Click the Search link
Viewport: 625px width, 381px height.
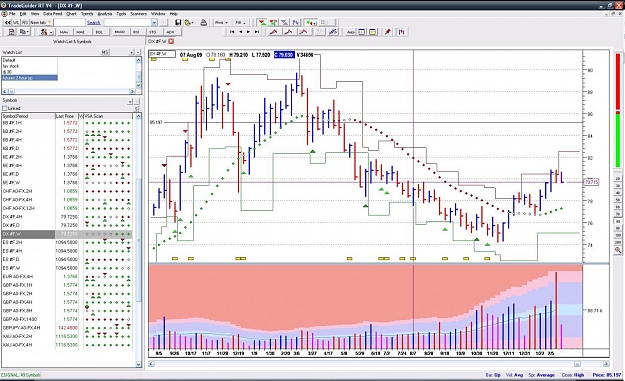click(94, 23)
